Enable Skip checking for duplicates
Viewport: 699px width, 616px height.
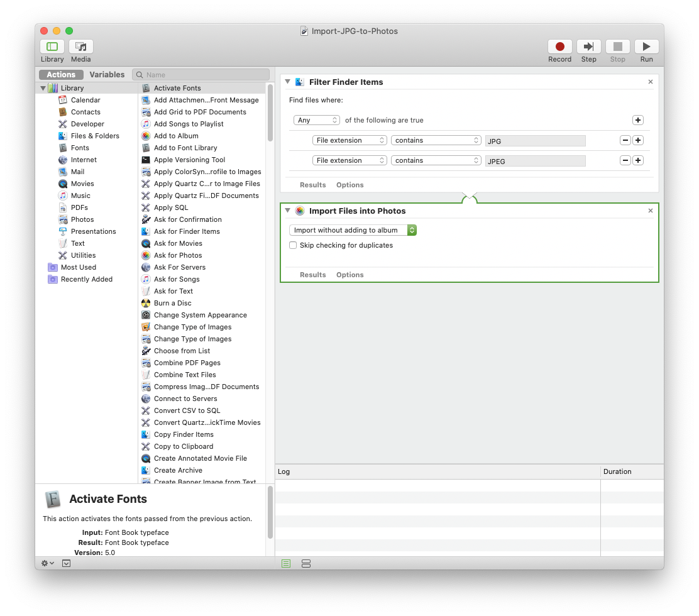coord(293,245)
